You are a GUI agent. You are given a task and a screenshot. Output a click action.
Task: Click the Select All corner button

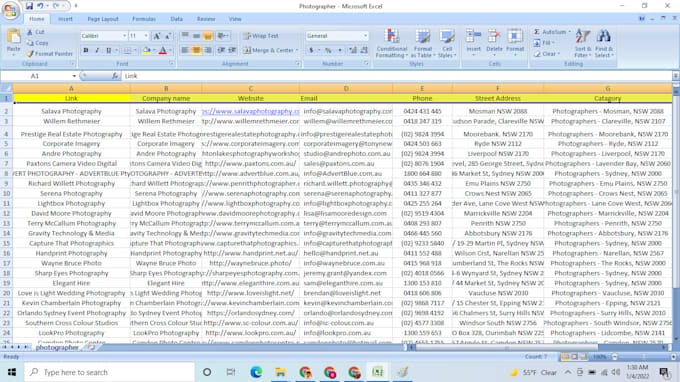[x=6, y=88]
